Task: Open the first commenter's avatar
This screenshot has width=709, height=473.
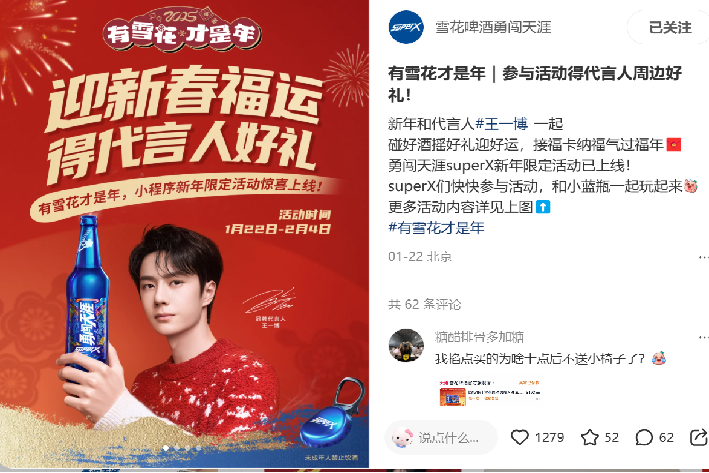Action: pos(406,346)
